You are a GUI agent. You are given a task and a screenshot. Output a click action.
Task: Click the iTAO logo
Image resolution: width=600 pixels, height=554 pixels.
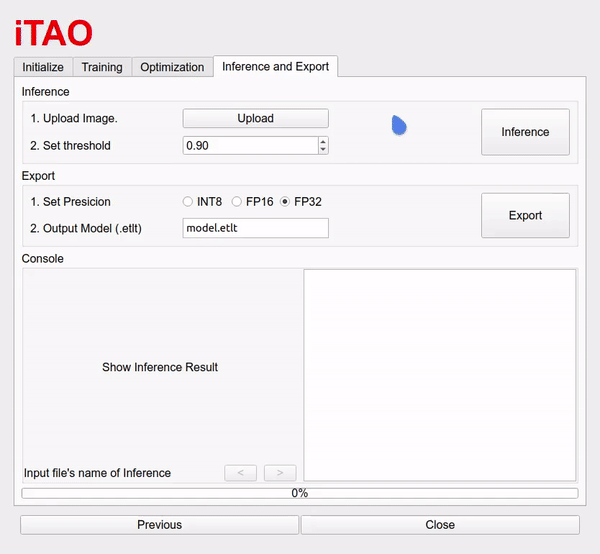tap(54, 33)
